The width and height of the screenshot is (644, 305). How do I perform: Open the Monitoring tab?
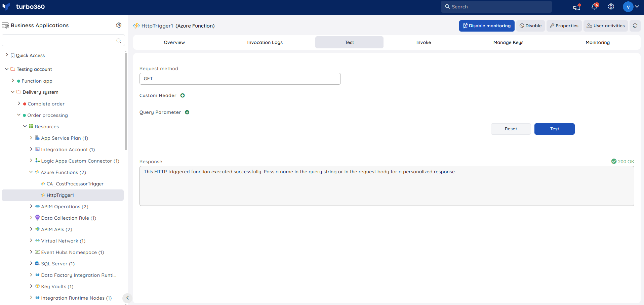[598, 42]
